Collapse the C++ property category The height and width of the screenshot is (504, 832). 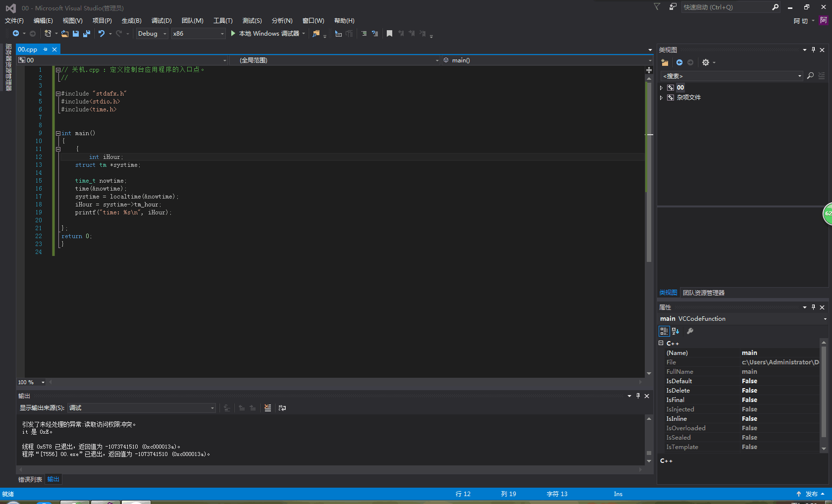coord(661,343)
